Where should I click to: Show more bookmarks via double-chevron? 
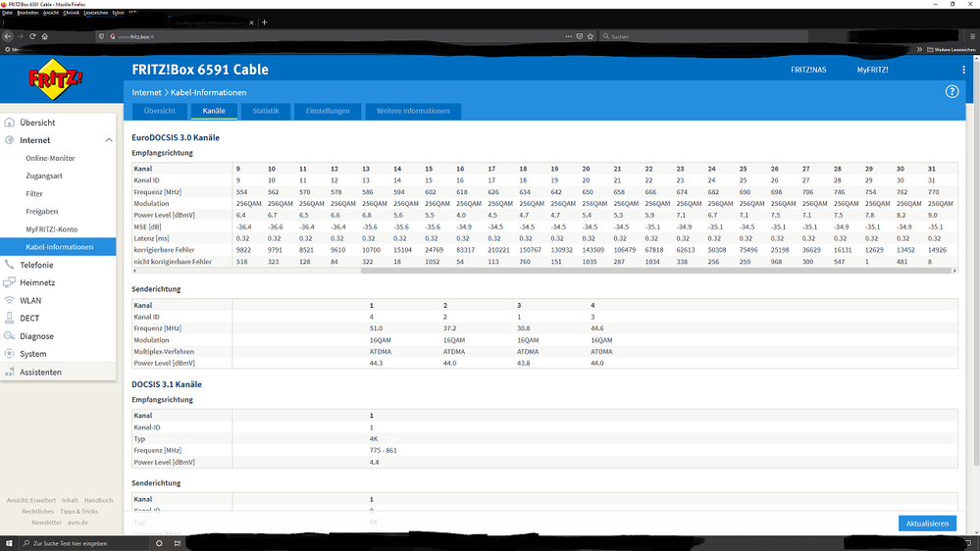[919, 49]
